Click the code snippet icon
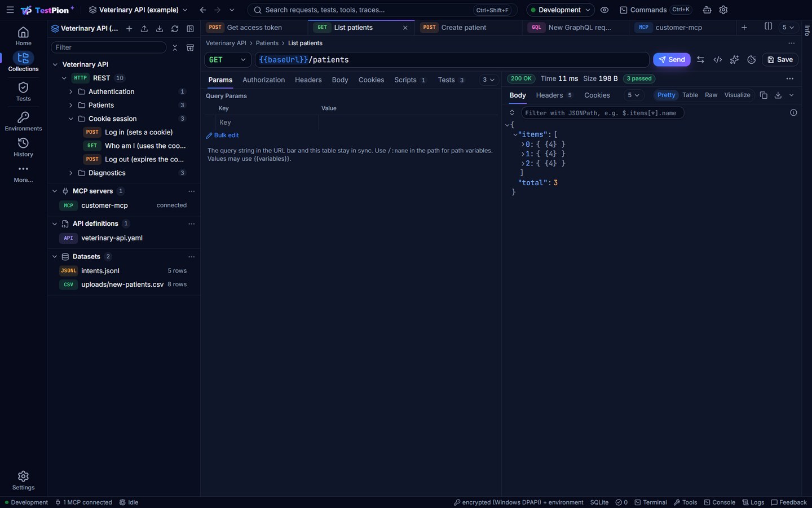This screenshot has height=508, width=812. [717, 60]
